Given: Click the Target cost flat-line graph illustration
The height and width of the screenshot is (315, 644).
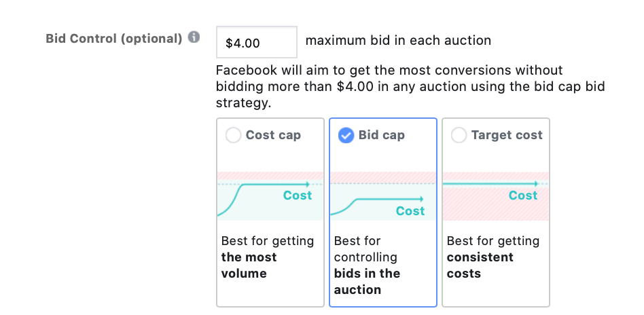Looking at the screenshot, I should point(495,196).
